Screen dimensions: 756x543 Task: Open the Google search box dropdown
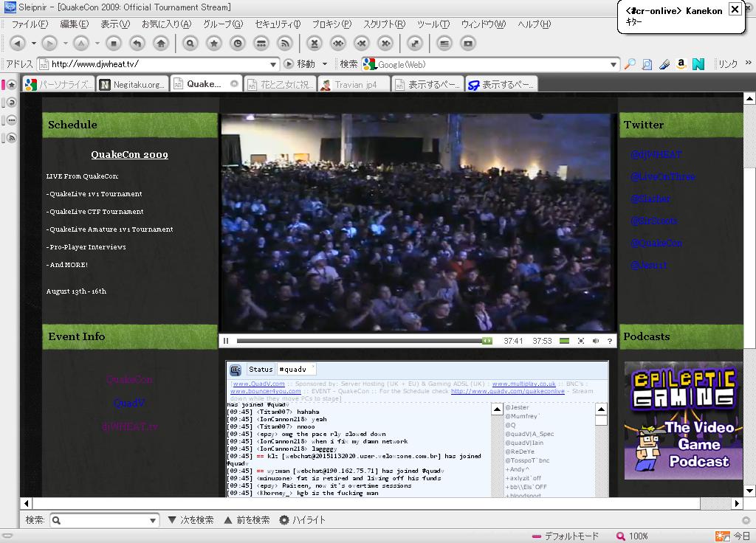pos(614,64)
